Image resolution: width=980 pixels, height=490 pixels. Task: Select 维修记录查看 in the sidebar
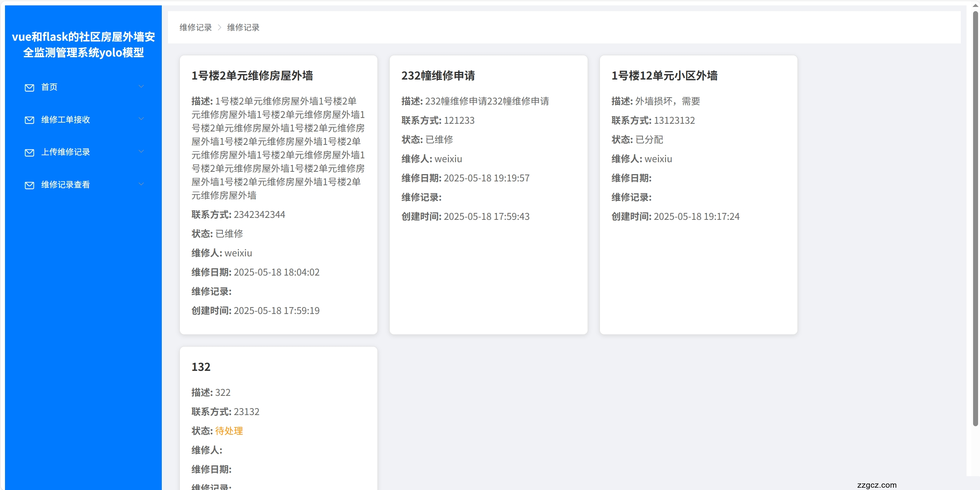point(65,185)
